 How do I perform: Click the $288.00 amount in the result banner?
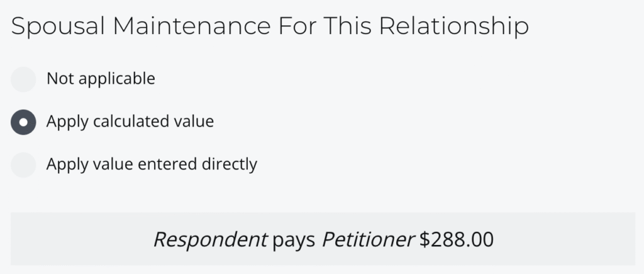pos(457,239)
